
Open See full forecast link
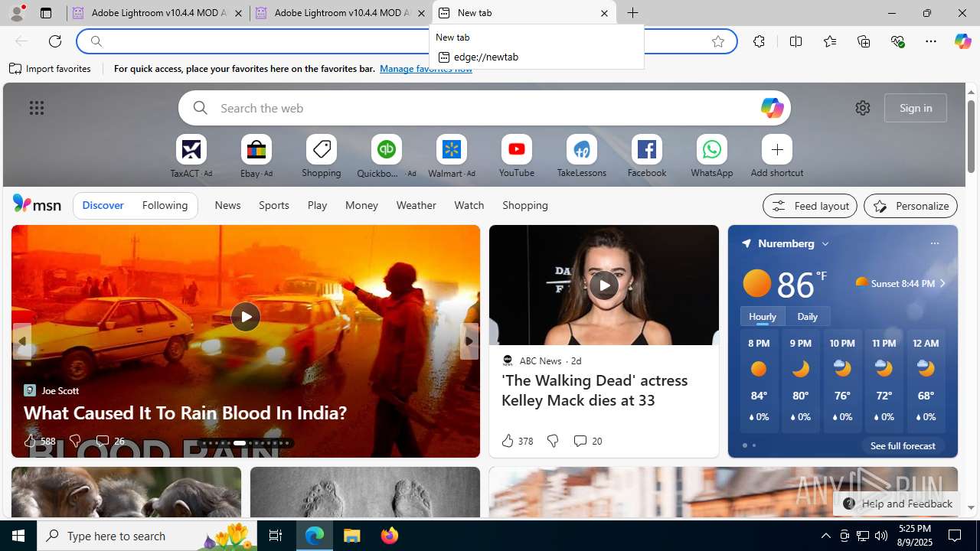tap(903, 445)
